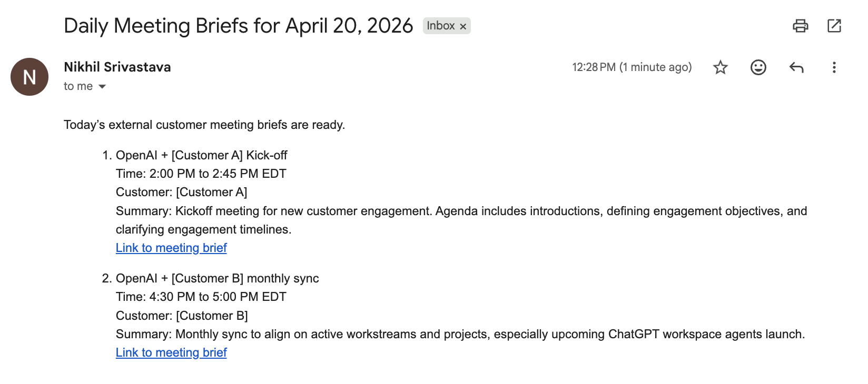Click the reply arrow icon
Screen dimensions: 868x384
point(796,67)
